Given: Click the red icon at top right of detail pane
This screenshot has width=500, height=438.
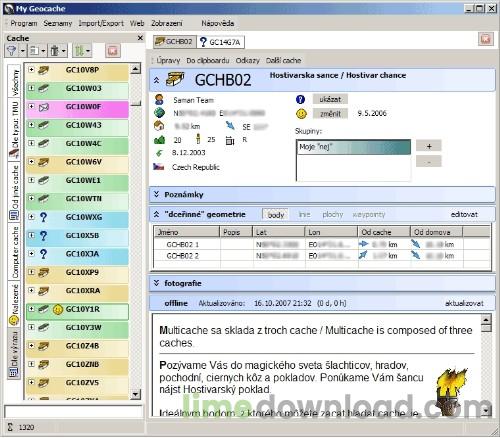Looking at the screenshot, I should pyautogui.click(x=486, y=39).
